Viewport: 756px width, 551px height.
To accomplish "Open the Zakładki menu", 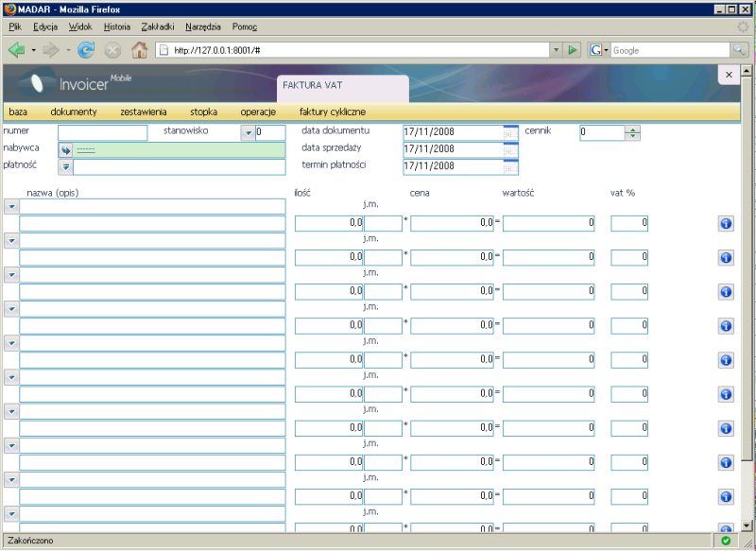I will click(158, 27).
